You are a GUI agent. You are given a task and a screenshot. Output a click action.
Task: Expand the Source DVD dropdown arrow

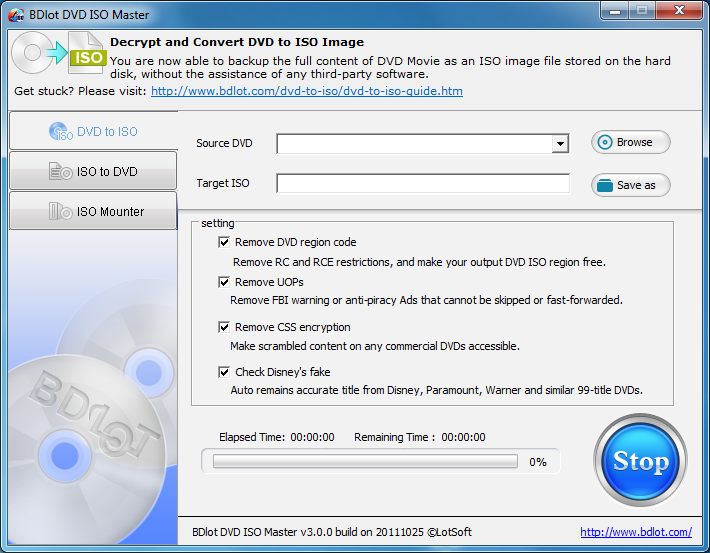560,144
